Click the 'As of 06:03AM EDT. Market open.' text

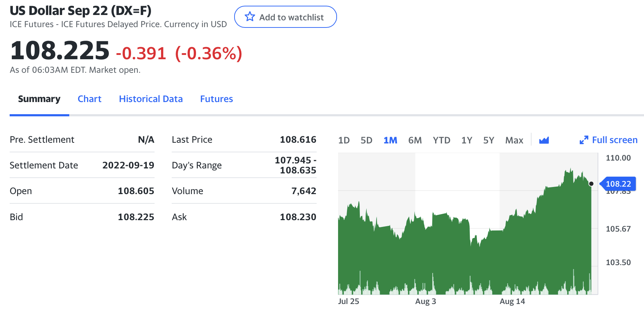(75, 70)
